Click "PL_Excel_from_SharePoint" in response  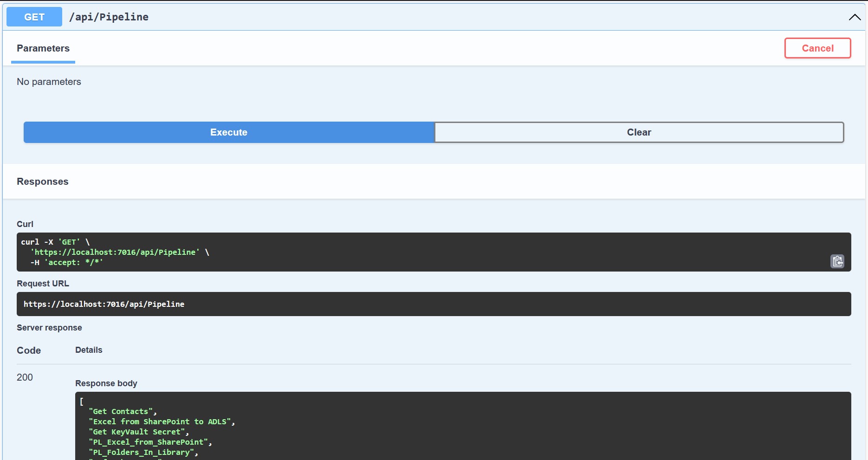pyautogui.click(x=148, y=442)
